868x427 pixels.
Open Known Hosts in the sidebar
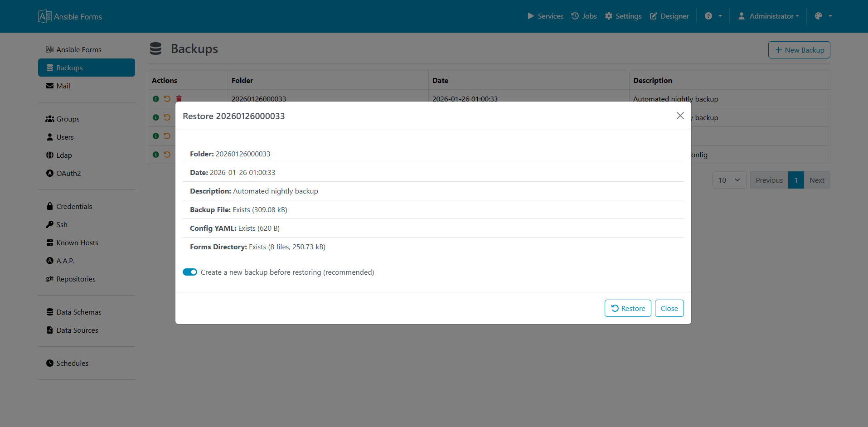[x=77, y=243]
